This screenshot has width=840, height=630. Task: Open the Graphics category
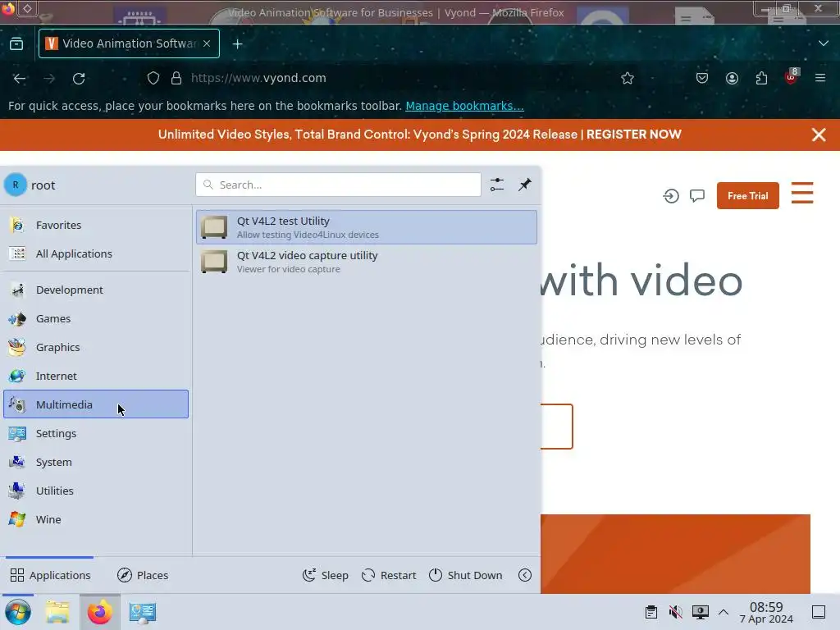click(96, 347)
